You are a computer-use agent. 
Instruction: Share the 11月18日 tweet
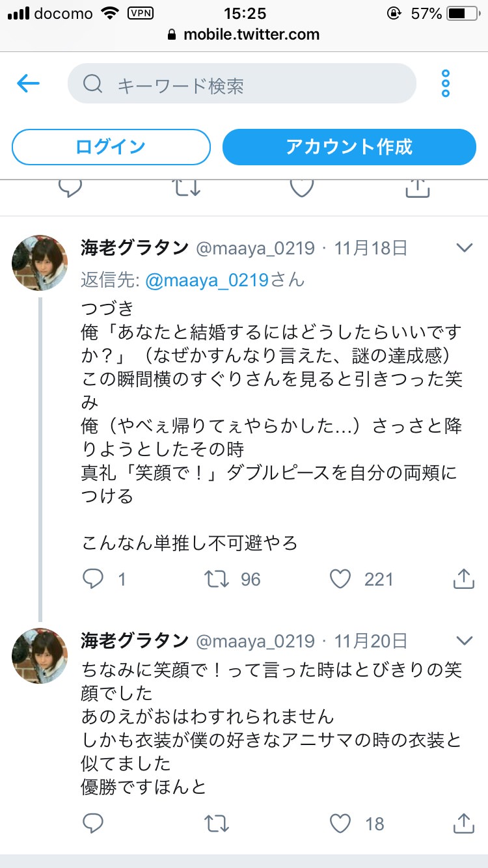[463, 578]
